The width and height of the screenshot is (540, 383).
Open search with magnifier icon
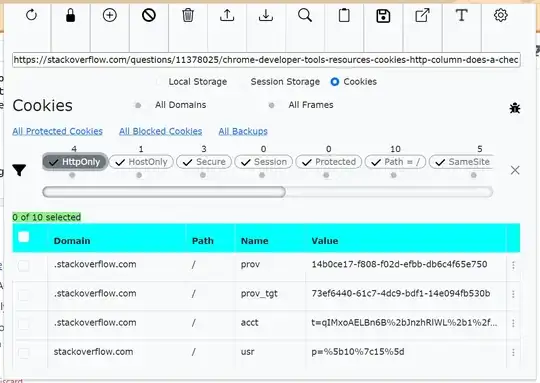click(305, 15)
